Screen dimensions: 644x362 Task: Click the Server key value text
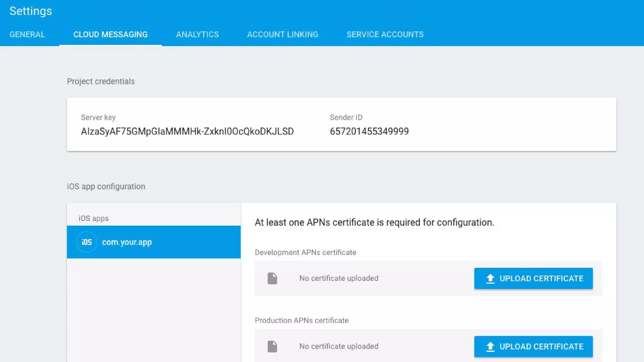point(187,131)
